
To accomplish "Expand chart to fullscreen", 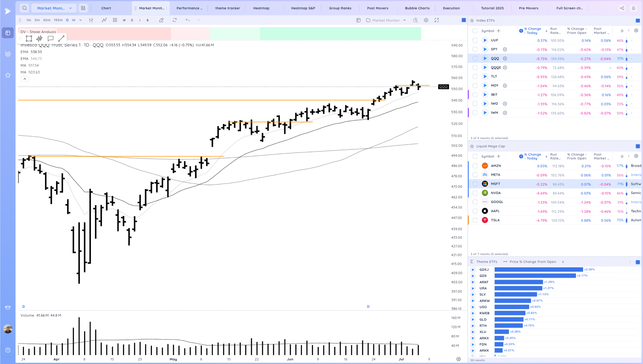I will pyautogui.click(x=437, y=20).
